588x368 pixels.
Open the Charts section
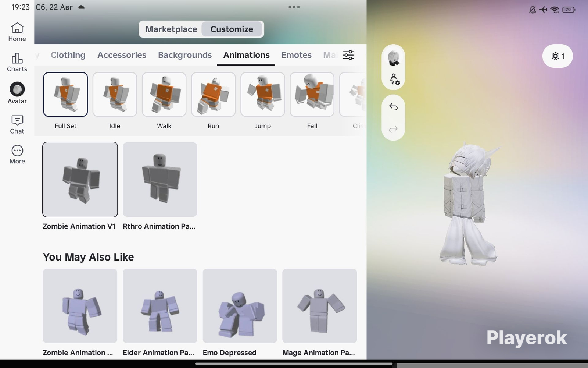pos(17,62)
